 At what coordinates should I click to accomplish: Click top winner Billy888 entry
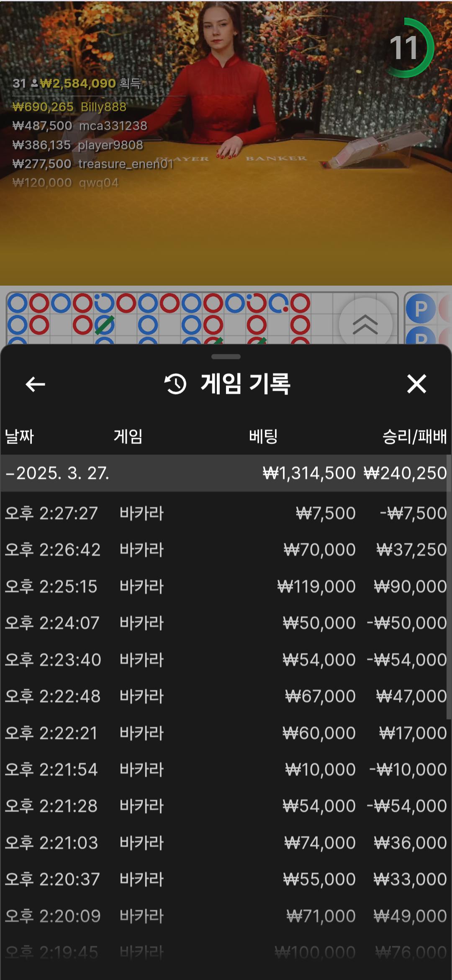click(69, 107)
